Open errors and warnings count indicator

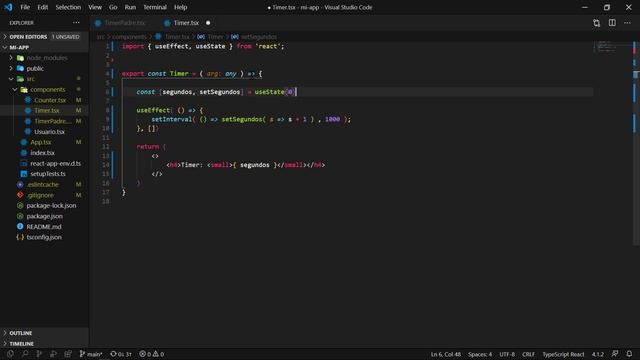151,354
